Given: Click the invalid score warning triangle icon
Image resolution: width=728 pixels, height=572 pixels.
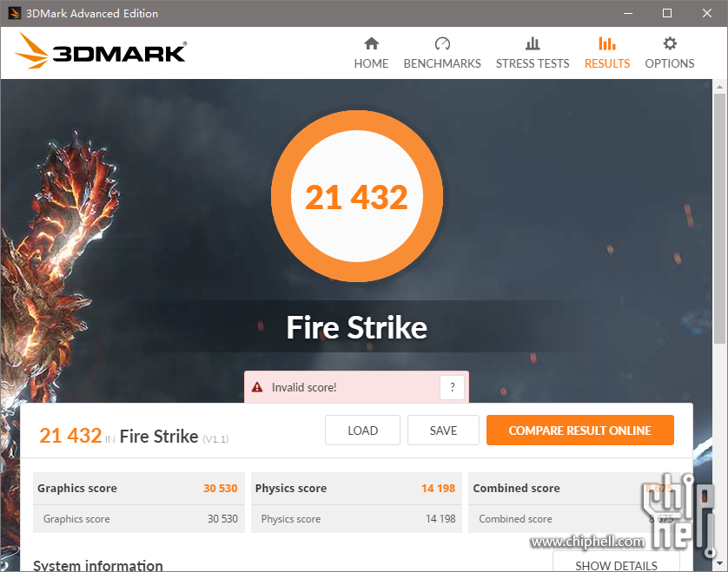Looking at the screenshot, I should 257,387.
